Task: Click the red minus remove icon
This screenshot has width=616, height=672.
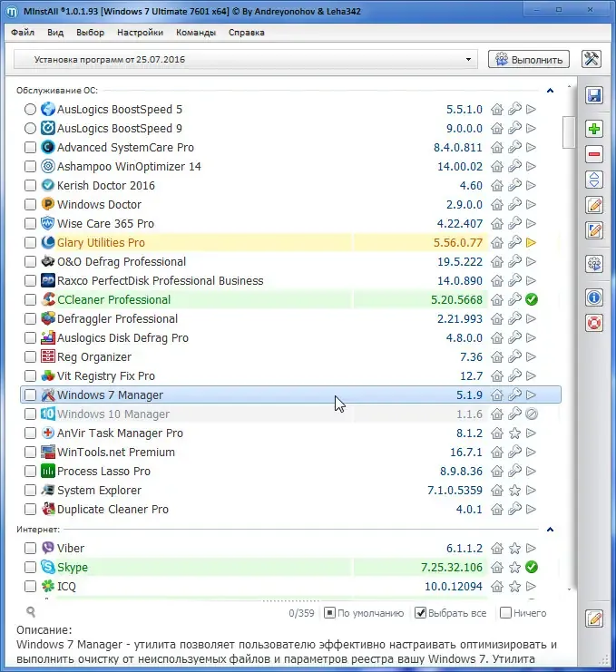Action: 594,154
